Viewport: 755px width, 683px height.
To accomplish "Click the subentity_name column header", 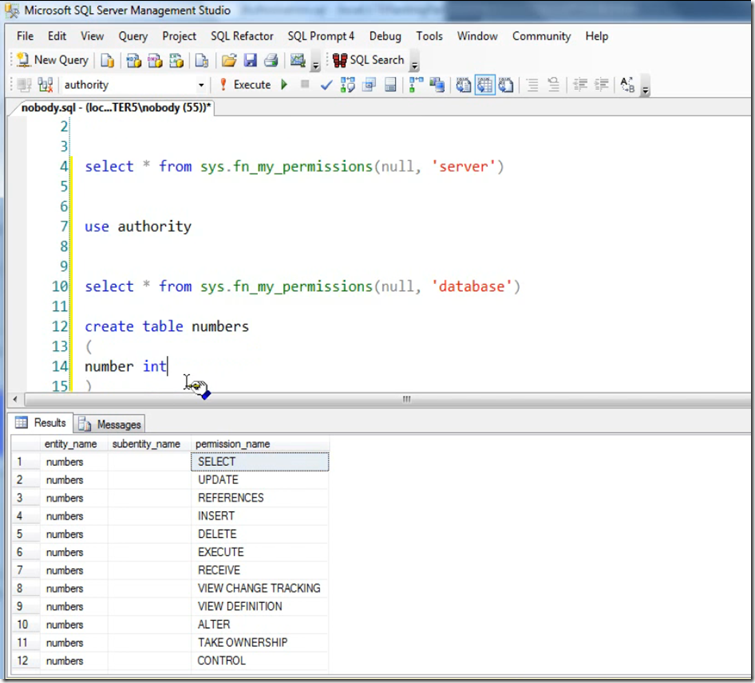I will pyautogui.click(x=146, y=444).
